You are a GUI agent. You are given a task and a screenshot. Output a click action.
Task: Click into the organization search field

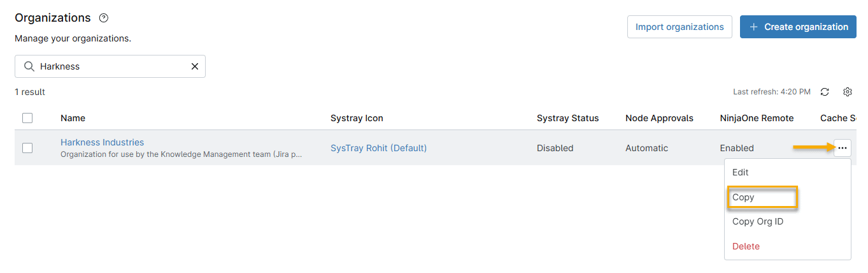point(111,66)
